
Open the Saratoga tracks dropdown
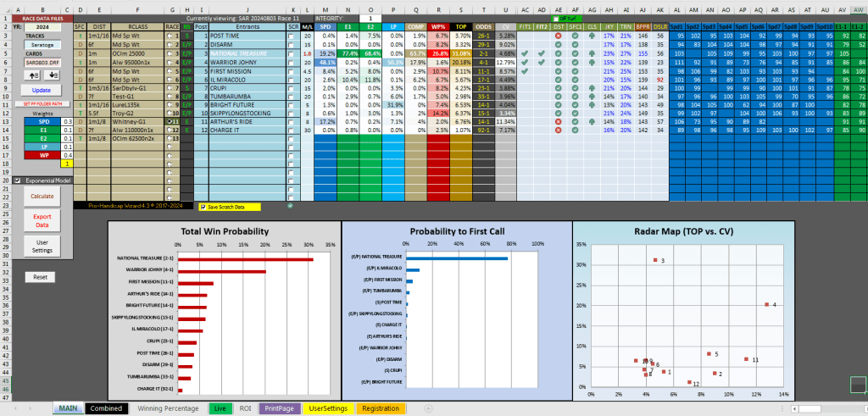tap(41, 44)
